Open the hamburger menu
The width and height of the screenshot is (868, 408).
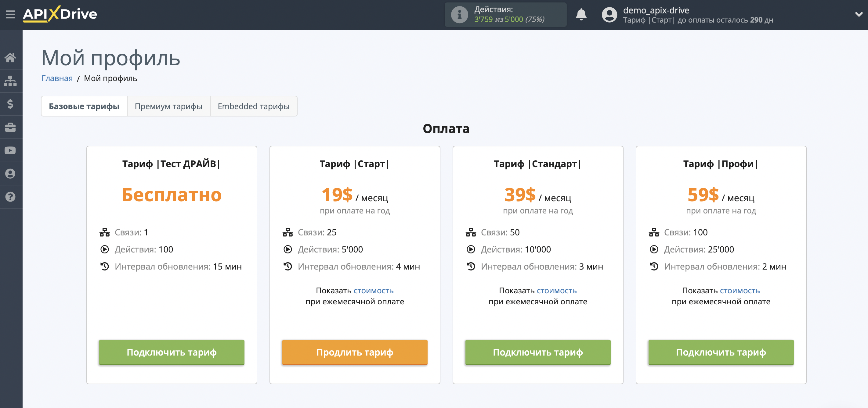coord(10,14)
